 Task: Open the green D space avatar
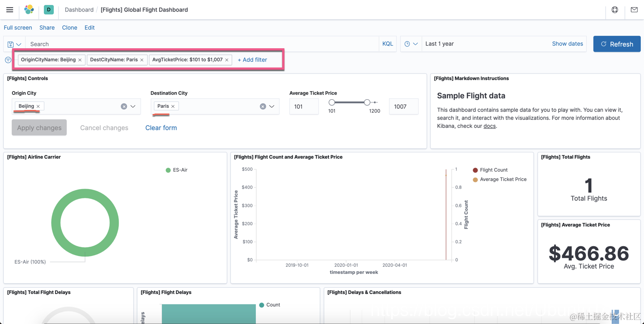49,9
